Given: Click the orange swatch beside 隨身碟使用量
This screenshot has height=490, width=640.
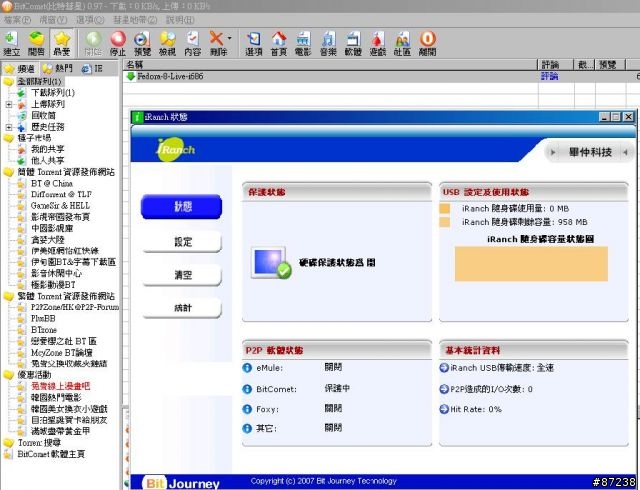Looking at the screenshot, I should [445, 209].
